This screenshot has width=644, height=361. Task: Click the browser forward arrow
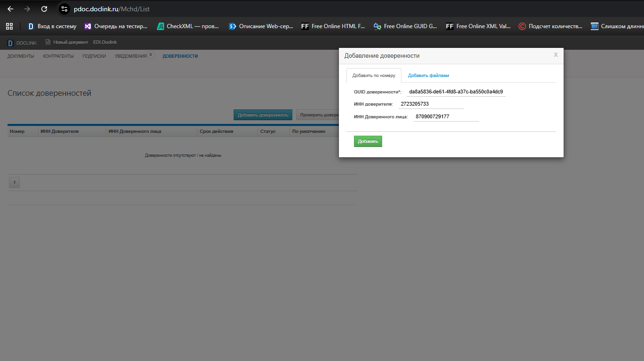click(x=27, y=9)
